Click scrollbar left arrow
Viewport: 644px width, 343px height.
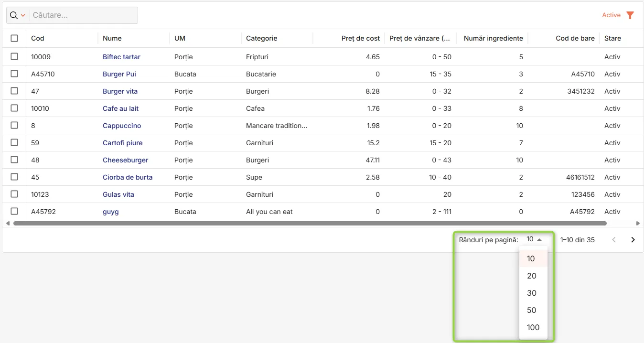pyautogui.click(x=8, y=223)
